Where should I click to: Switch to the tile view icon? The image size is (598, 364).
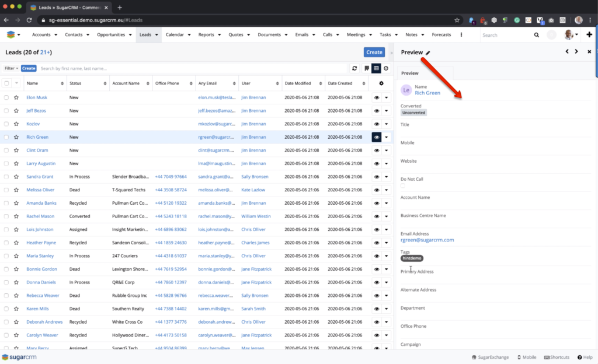coord(367,68)
